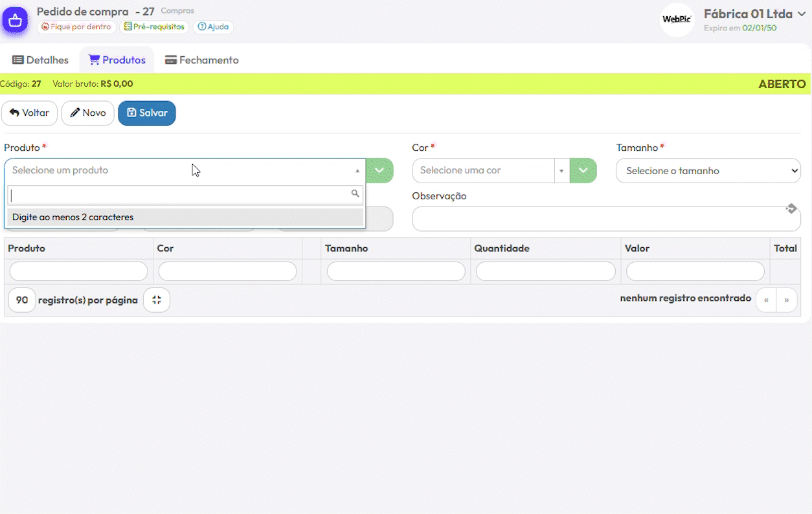
Task: Click the Novo button
Action: 88,113
